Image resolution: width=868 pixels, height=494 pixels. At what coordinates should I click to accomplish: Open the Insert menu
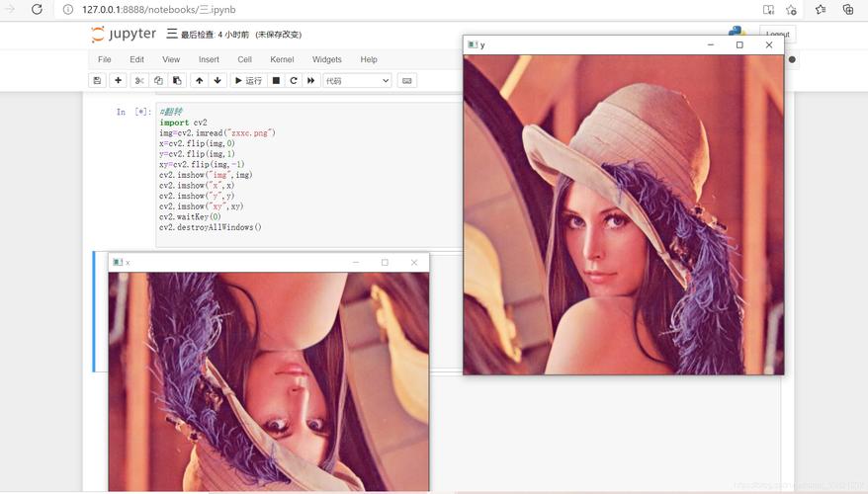tap(209, 59)
